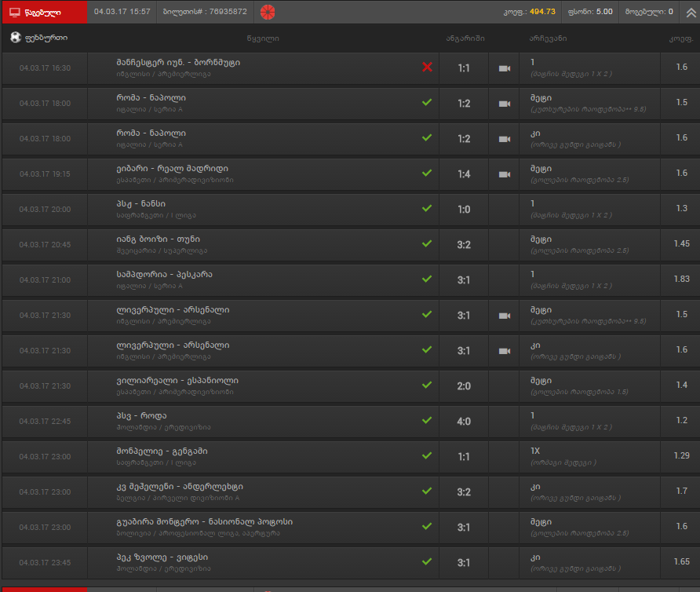Image resolution: width=700 pixels, height=592 pixels.
Task: Click odds 1.4 for ვილიარეალი - ესპანიოლი
Action: pyautogui.click(x=682, y=385)
